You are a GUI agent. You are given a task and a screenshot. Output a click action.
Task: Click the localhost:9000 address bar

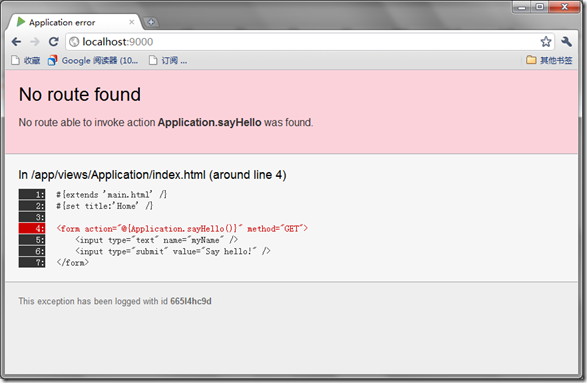[x=303, y=42]
